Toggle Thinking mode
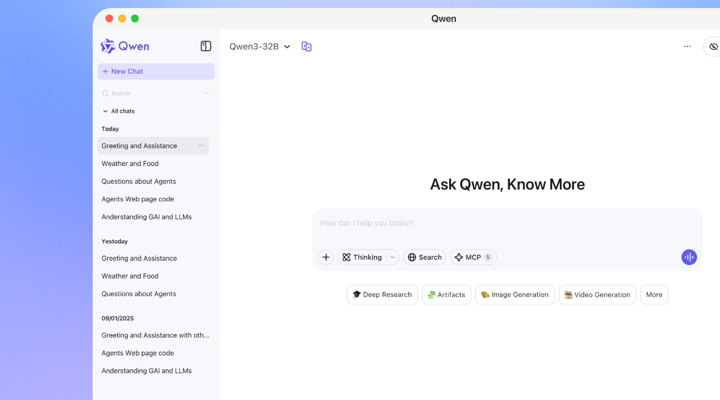Screen dimensions: 720x400 pos(363,257)
